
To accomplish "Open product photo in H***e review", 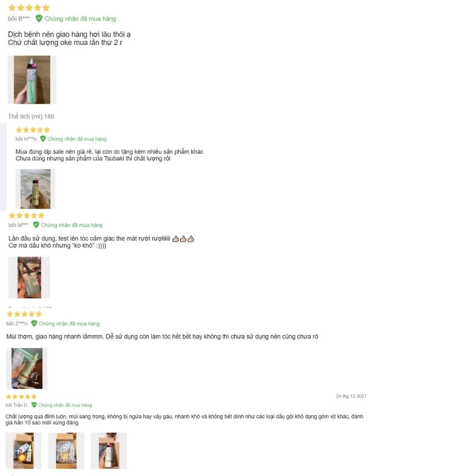I will point(35,189).
